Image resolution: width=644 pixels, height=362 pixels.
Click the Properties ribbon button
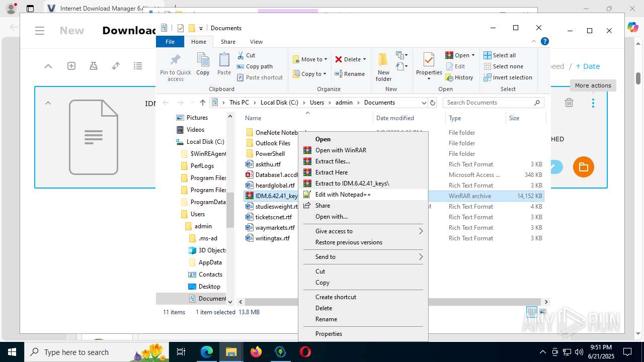(x=429, y=67)
